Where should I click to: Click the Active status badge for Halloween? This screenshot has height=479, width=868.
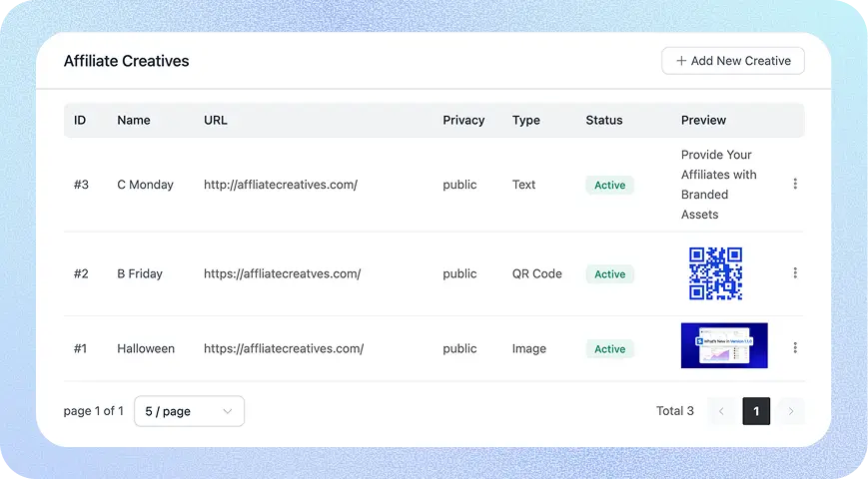click(x=609, y=349)
